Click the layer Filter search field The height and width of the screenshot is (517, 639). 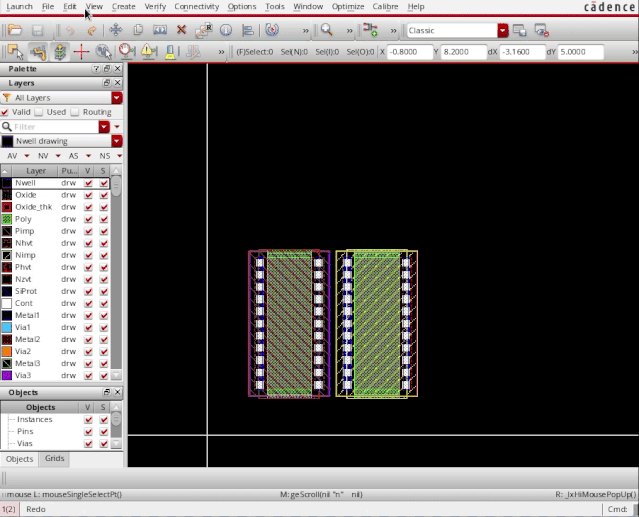coord(55,127)
